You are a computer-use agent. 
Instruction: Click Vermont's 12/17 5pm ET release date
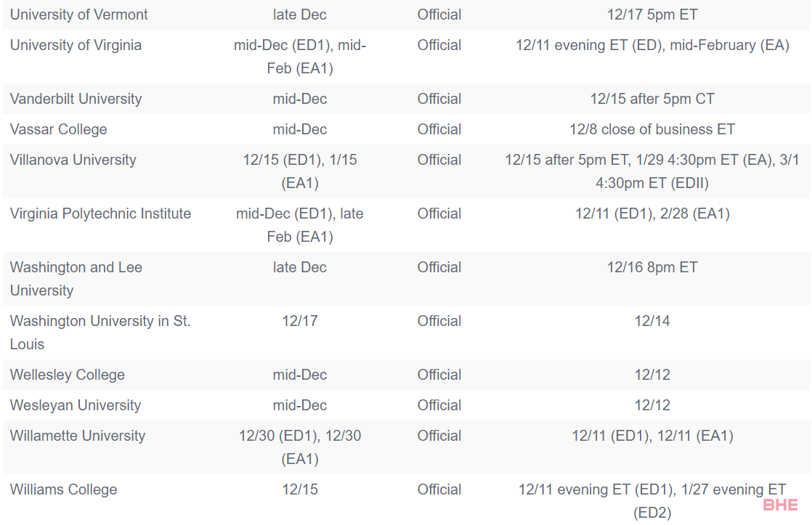coord(652,15)
